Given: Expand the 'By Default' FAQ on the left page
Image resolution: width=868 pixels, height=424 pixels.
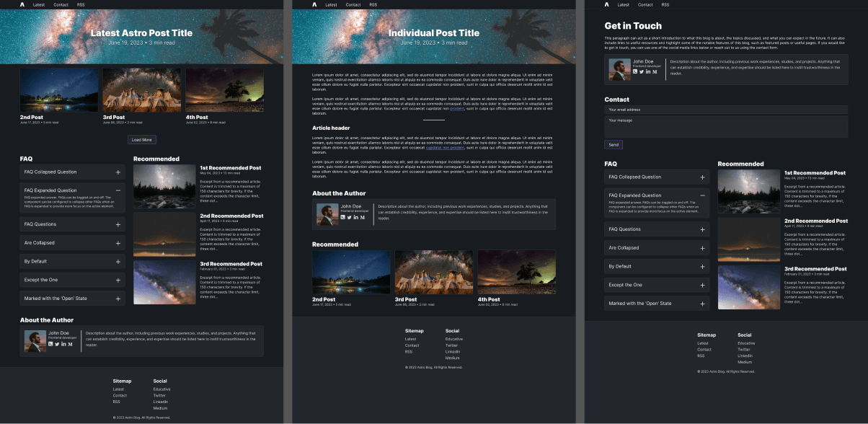Looking at the screenshot, I should click(118, 261).
